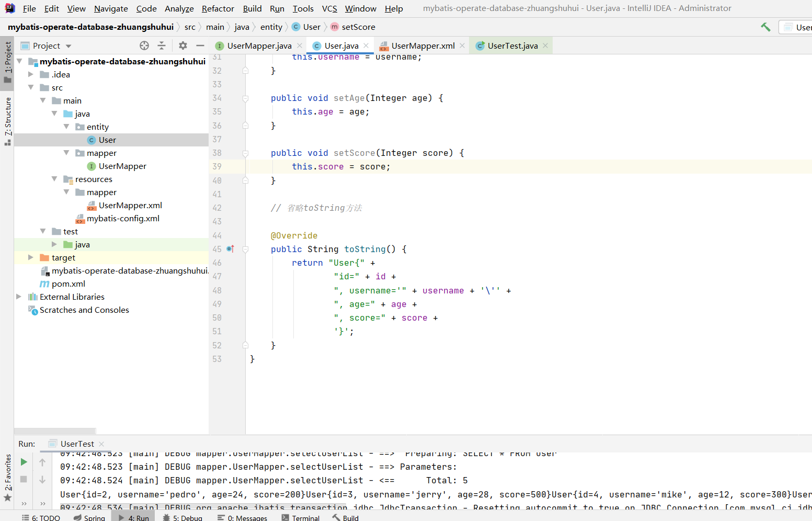
Task: Open the Refactor menu
Action: pyautogui.click(x=218, y=8)
